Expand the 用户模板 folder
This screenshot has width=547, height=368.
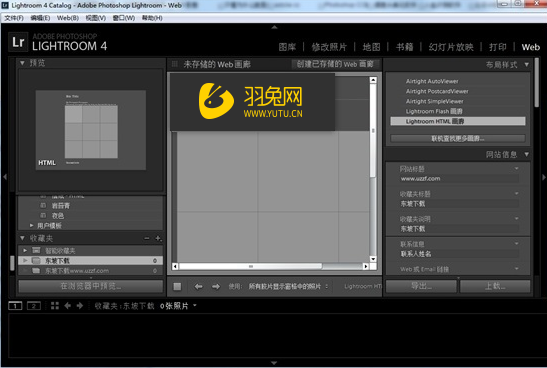[31, 226]
